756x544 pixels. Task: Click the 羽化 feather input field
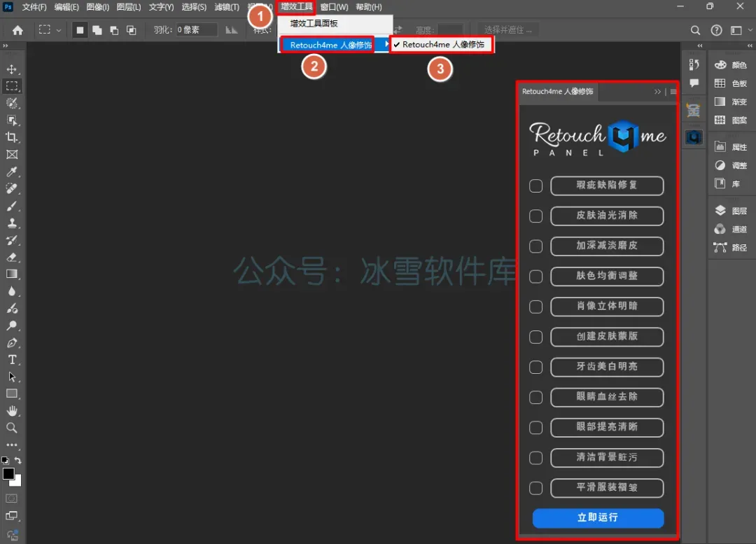point(196,30)
